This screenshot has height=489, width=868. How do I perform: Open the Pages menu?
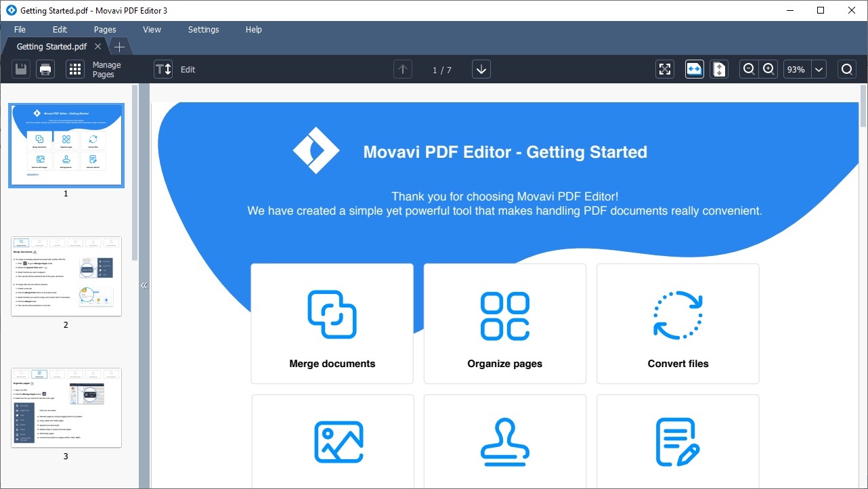(105, 29)
